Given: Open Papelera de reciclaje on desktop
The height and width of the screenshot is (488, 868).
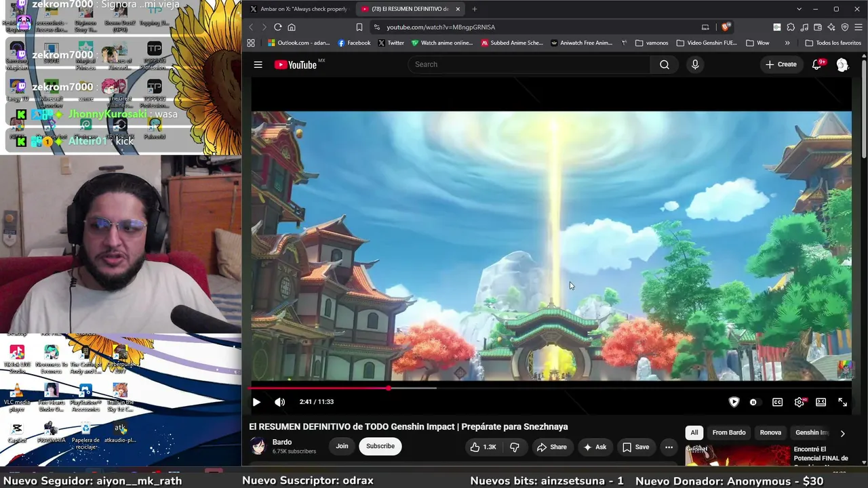Looking at the screenshot, I should 85,434.
